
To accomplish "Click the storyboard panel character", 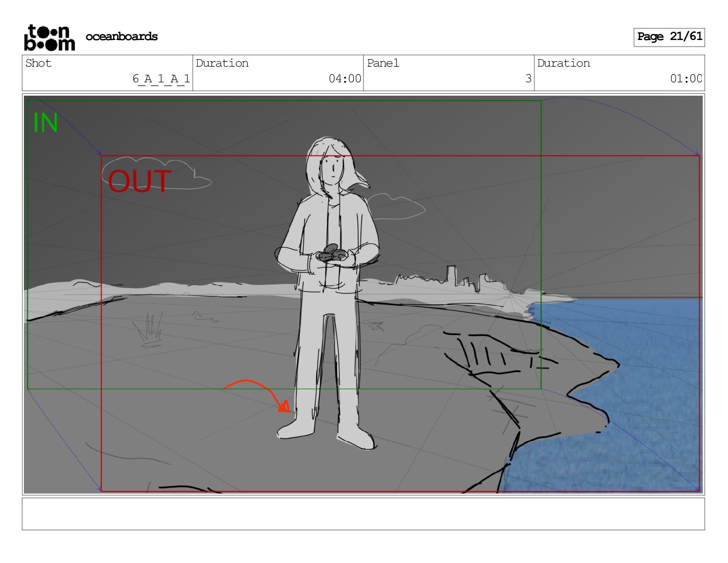I will (327, 293).
